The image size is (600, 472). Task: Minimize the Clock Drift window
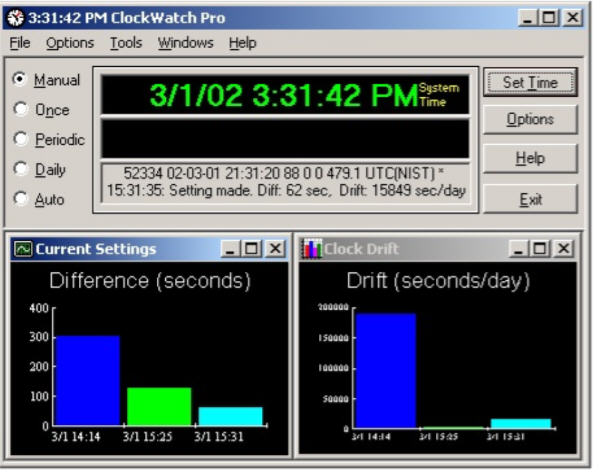(518, 249)
